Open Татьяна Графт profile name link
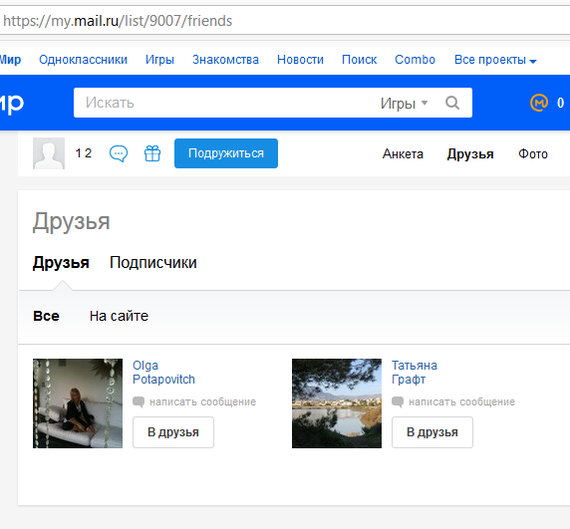Image resolution: width=570 pixels, height=529 pixels. click(414, 372)
